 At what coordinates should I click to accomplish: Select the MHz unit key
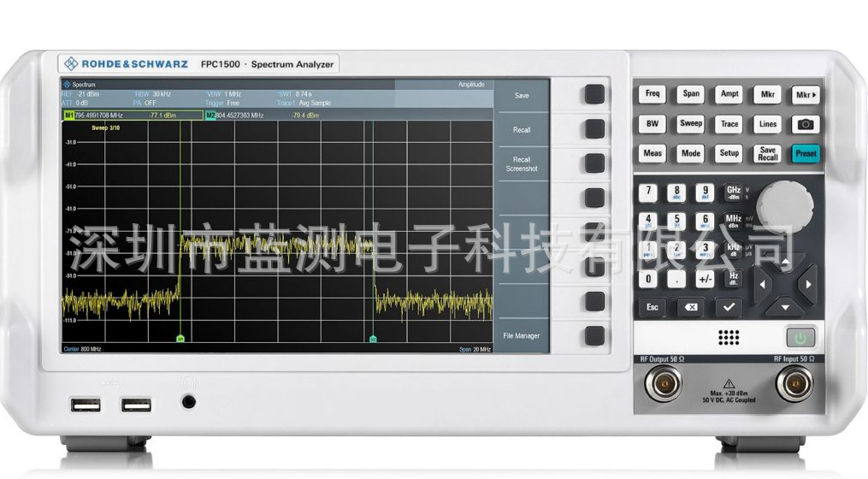(734, 222)
